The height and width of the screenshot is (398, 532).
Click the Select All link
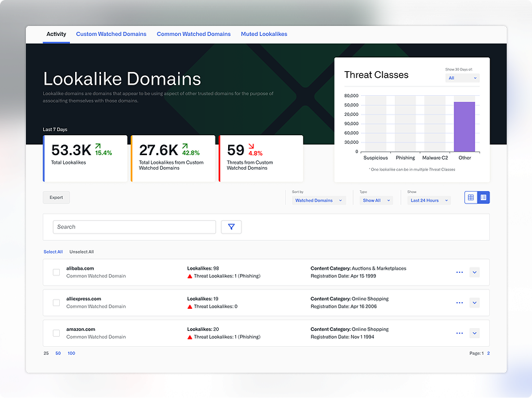tap(53, 252)
